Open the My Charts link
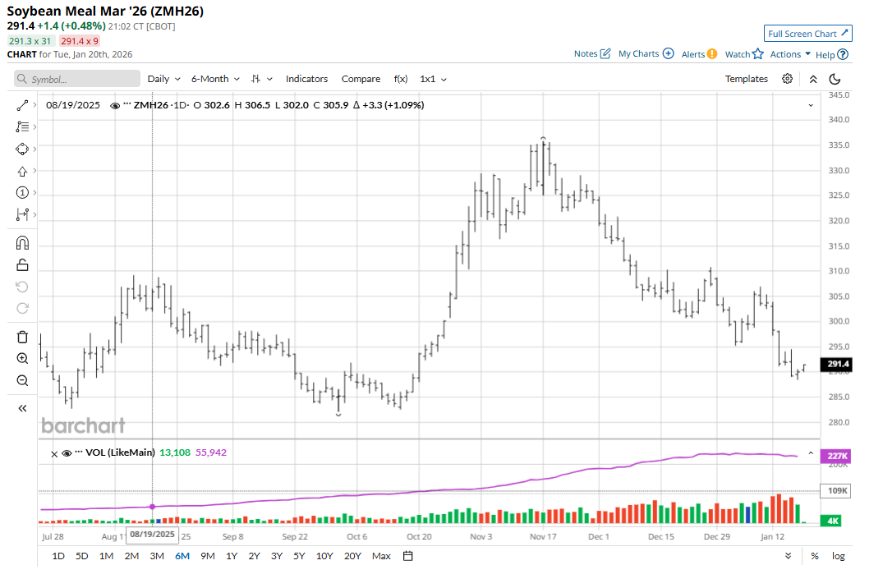Screen dimensions: 883x588 click(646, 54)
